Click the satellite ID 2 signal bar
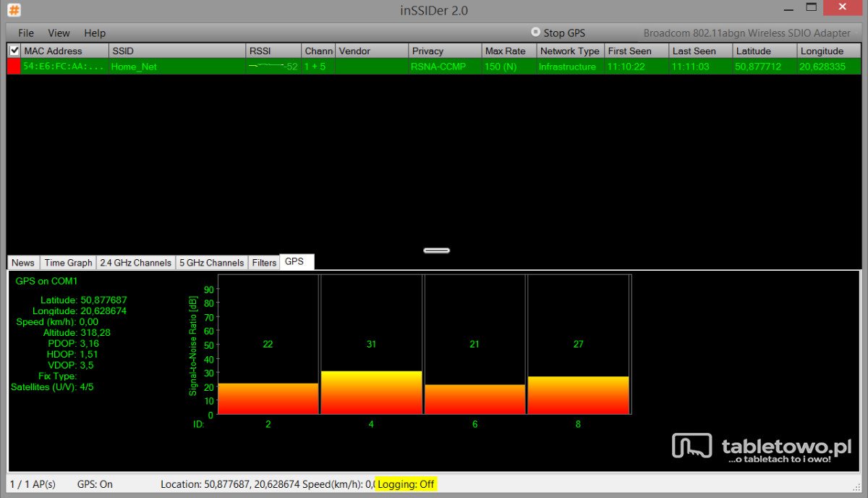Screen dimensions: 868x498 point(268,399)
